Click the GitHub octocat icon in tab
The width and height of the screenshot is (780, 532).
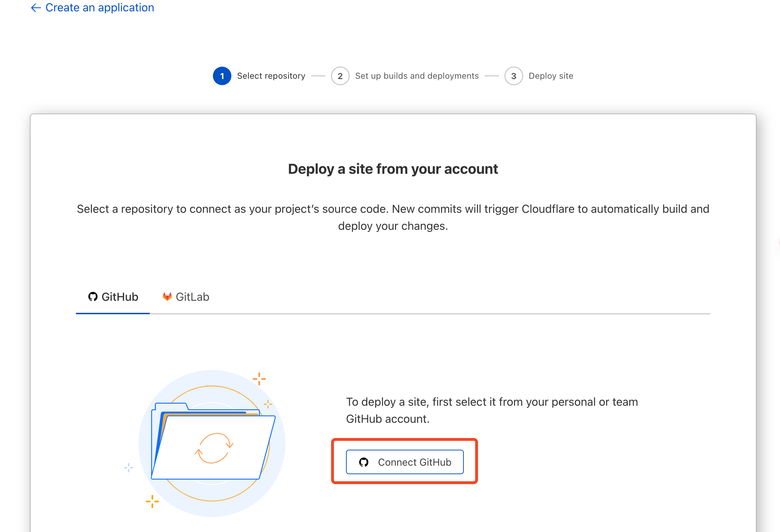[93, 297]
